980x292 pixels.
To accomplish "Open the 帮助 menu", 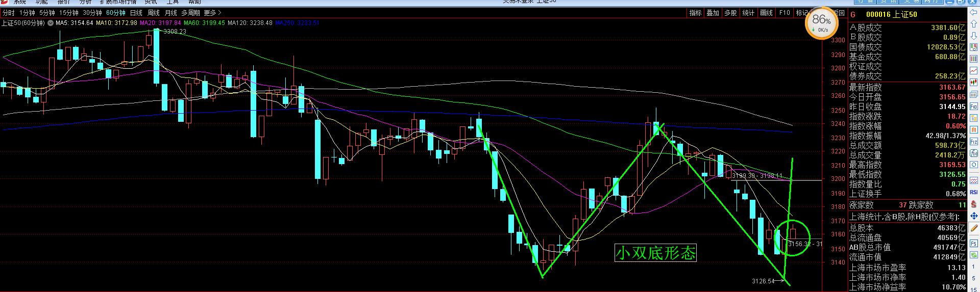I will 194,2.
